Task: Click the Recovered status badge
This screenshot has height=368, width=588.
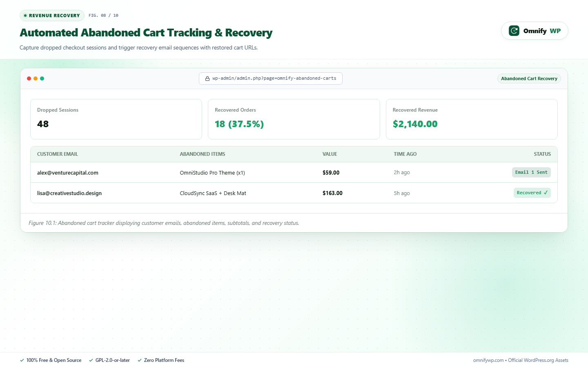Action: [532, 193]
